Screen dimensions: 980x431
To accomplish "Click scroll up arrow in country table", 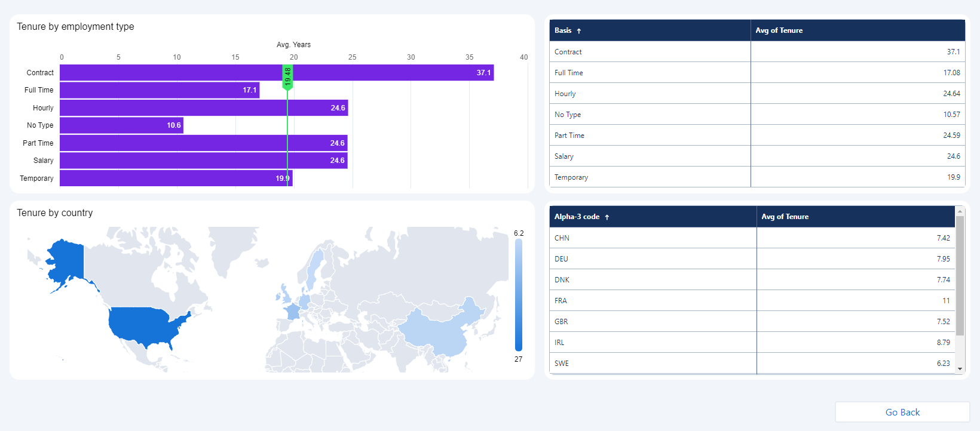I will pos(960,211).
